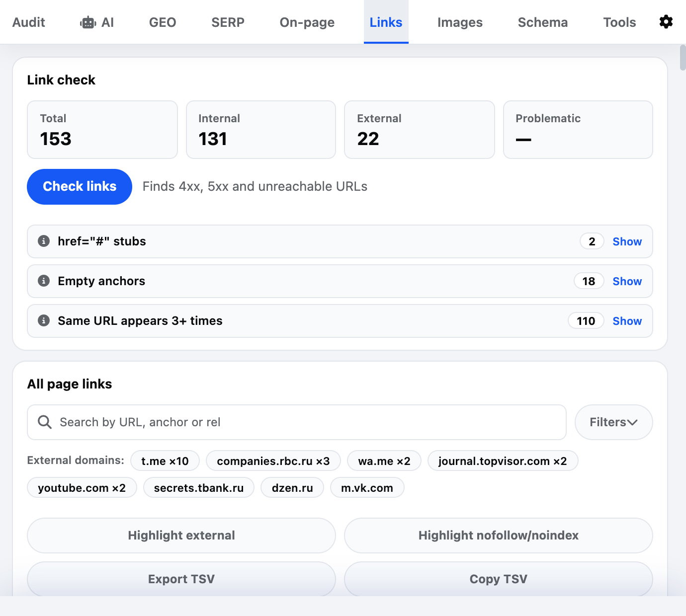Click Highlight external button
Viewport: 686px width, 616px height.
181,536
